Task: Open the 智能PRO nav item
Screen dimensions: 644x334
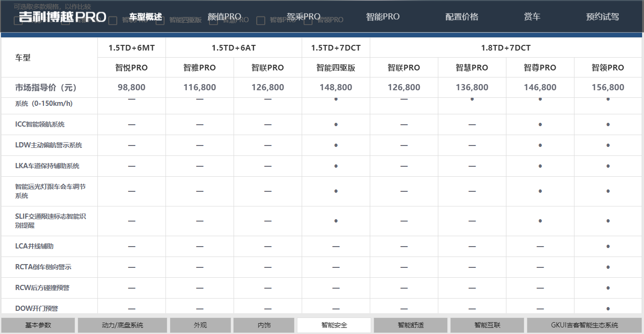Action: pos(383,17)
